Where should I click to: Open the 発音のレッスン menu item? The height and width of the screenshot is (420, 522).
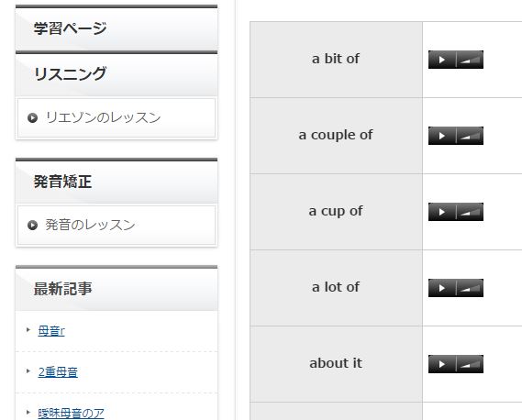117,225
